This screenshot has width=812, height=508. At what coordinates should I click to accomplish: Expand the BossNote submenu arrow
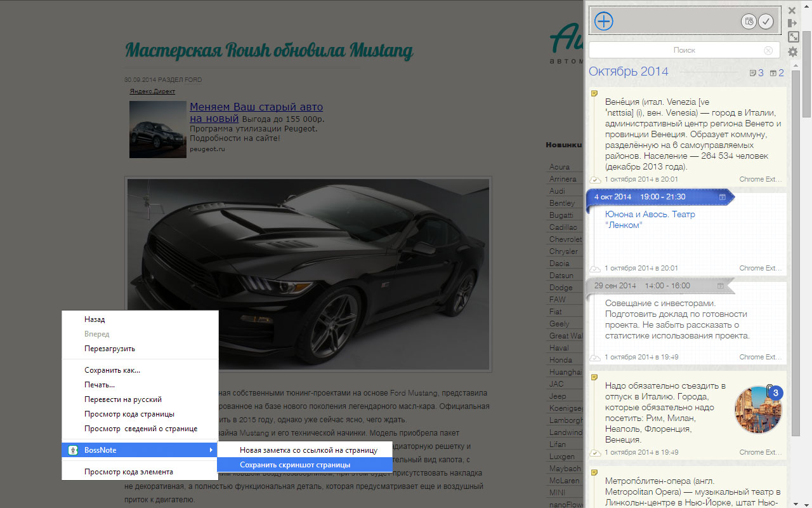tap(211, 450)
